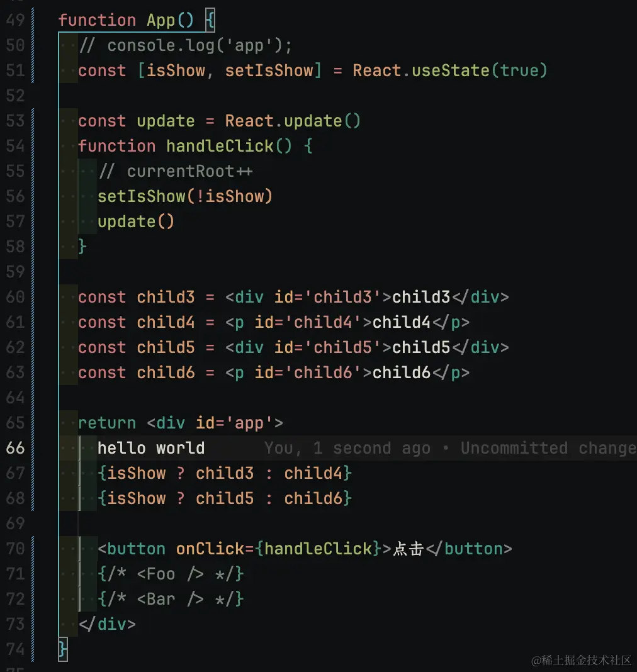Image resolution: width=637 pixels, height=672 pixels.
Task: Click the 'hello world' text
Action: click(151, 448)
